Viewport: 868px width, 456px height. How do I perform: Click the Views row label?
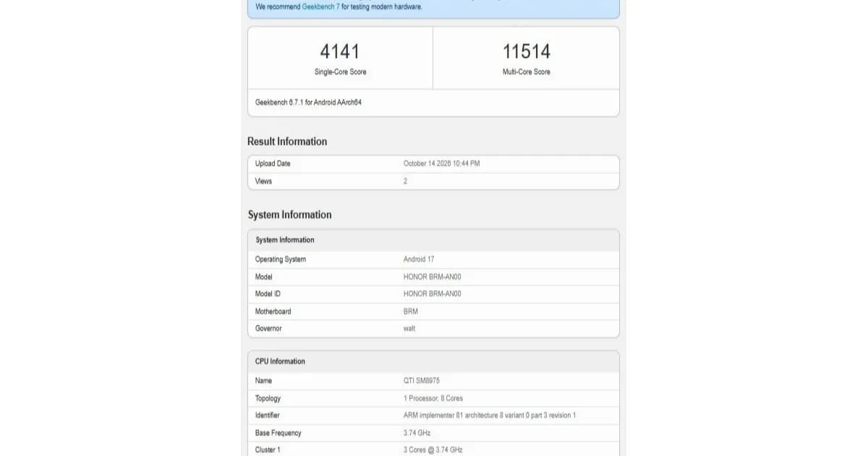point(263,181)
